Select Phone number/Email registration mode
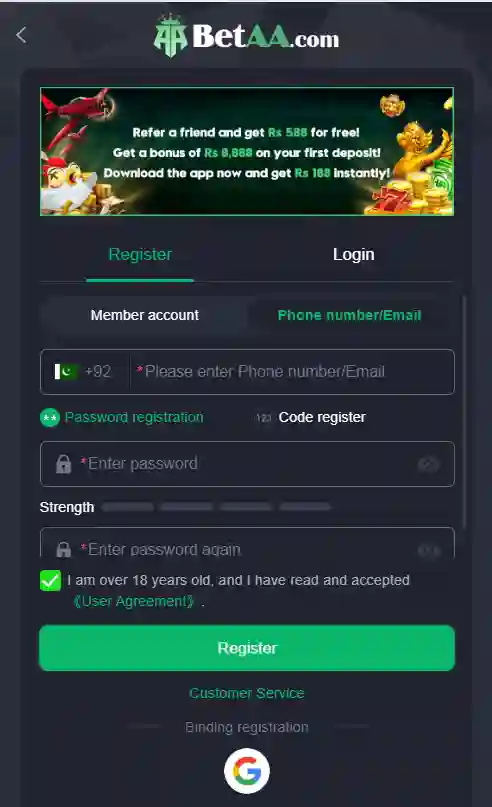Viewport: 492px width, 807px height. click(349, 315)
